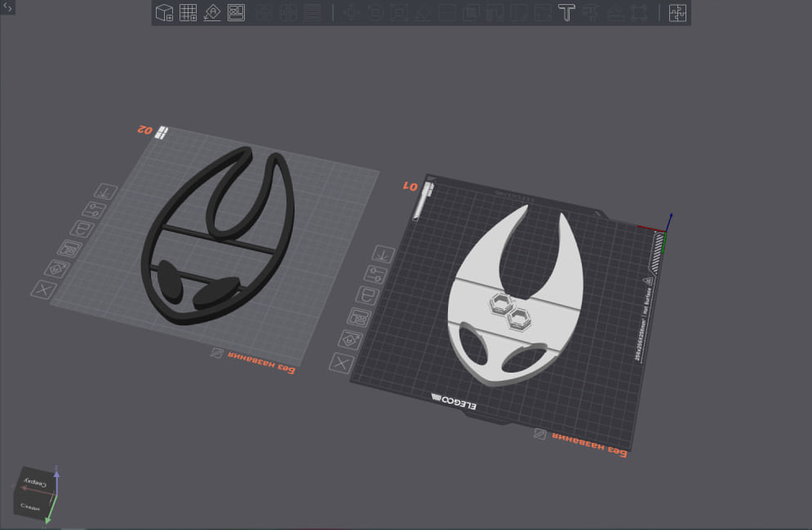Collapse the sidebar with the arrows icon

click(7, 7)
